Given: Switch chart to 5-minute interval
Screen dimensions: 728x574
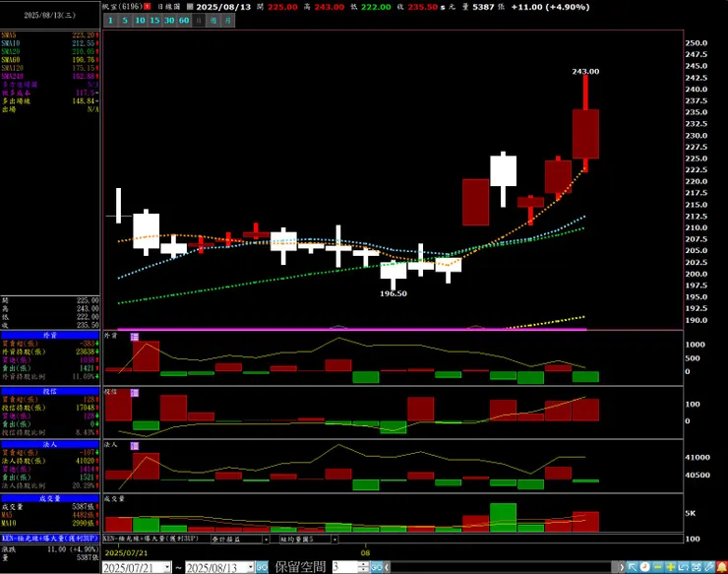Looking at the screenshot, I should click(125, 21).
